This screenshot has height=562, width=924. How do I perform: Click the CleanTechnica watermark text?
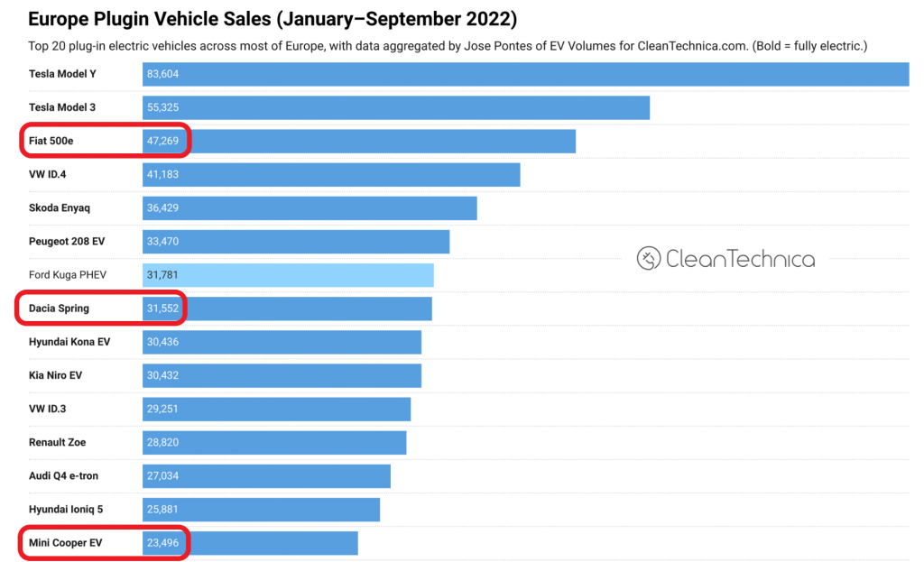coord(740,259)
